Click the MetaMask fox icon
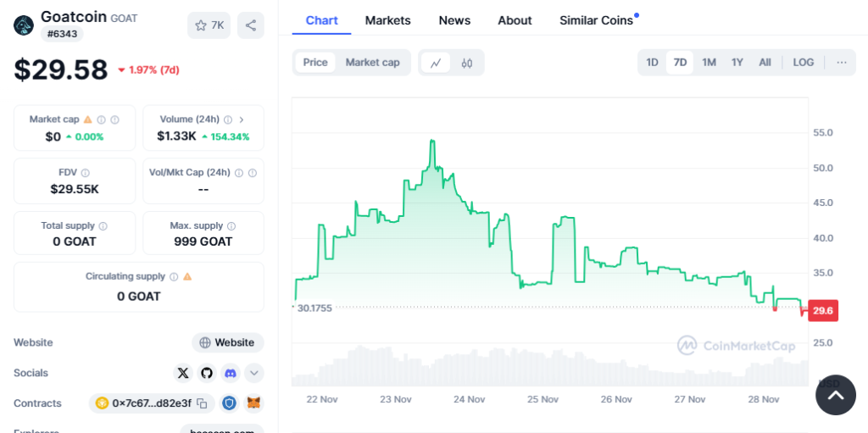 (254, 403)
